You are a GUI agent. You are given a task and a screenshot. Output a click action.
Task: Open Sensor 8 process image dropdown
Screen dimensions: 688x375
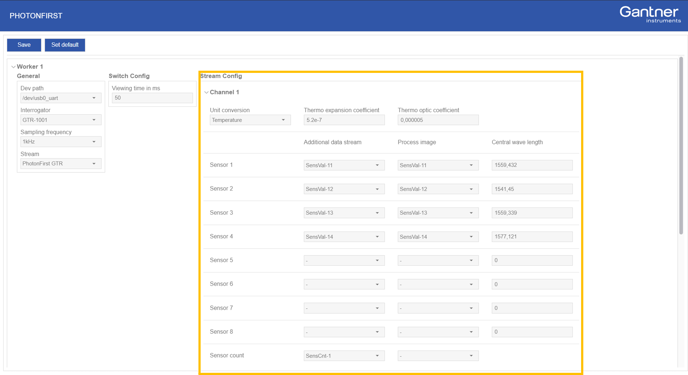[438, 332]
